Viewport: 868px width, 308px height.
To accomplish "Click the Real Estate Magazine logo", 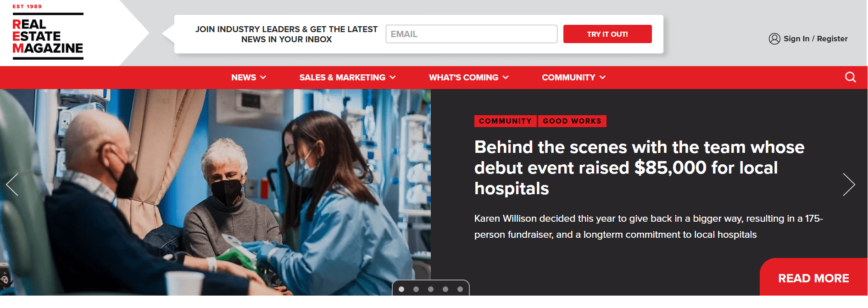I will 48,33.
